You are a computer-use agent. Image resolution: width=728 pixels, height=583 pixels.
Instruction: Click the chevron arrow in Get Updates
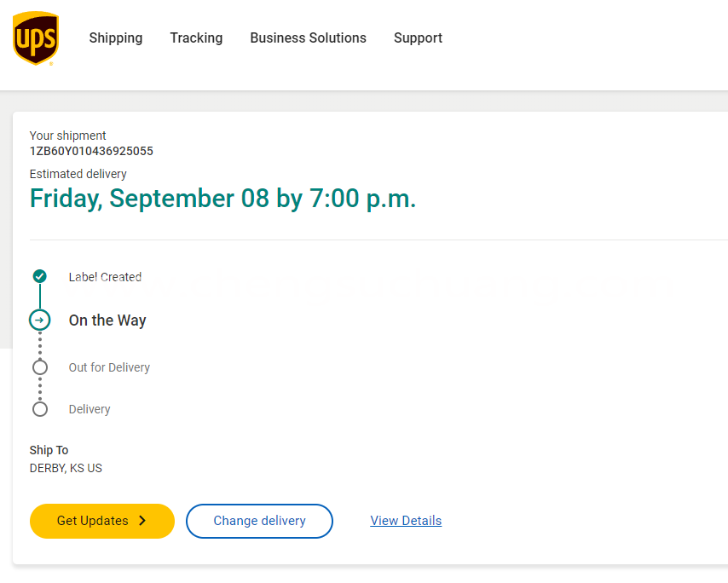tap(142, 521)
